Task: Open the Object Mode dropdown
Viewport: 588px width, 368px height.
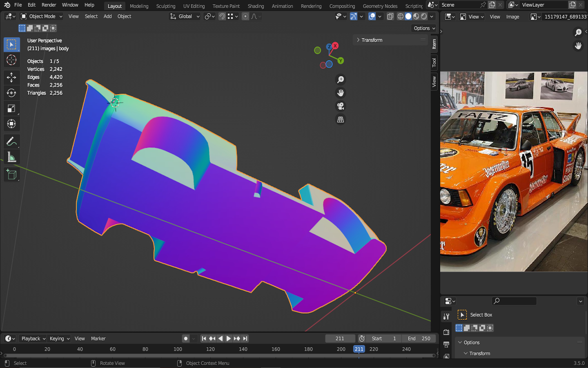Action: (x=42, y=16)
